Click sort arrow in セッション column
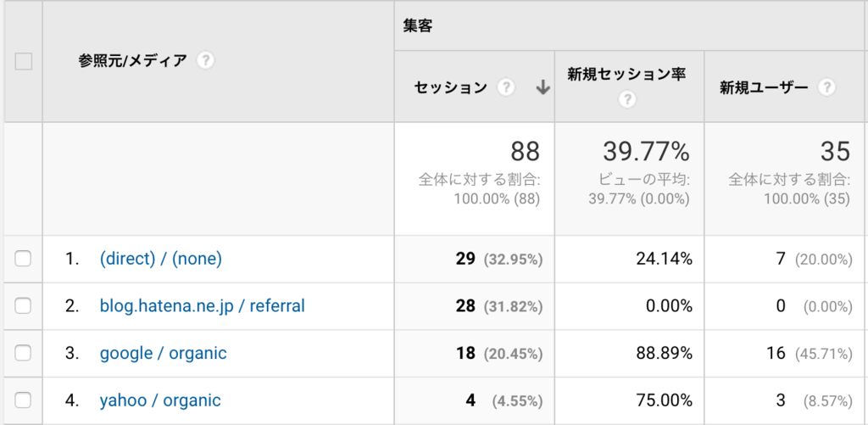This screenshot has width=868, height=425. click(x=543, y=87)
